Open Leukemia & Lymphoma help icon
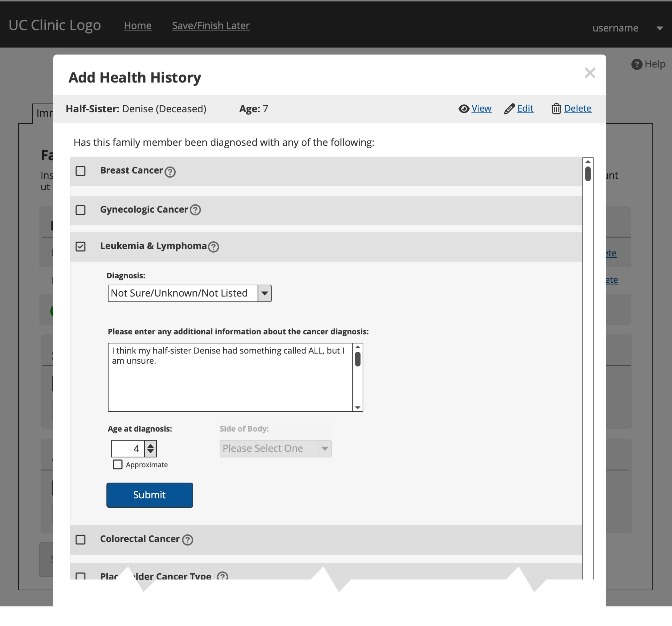Image resolution: width=672 pixels, height=626 pixels. pos(213,247)
